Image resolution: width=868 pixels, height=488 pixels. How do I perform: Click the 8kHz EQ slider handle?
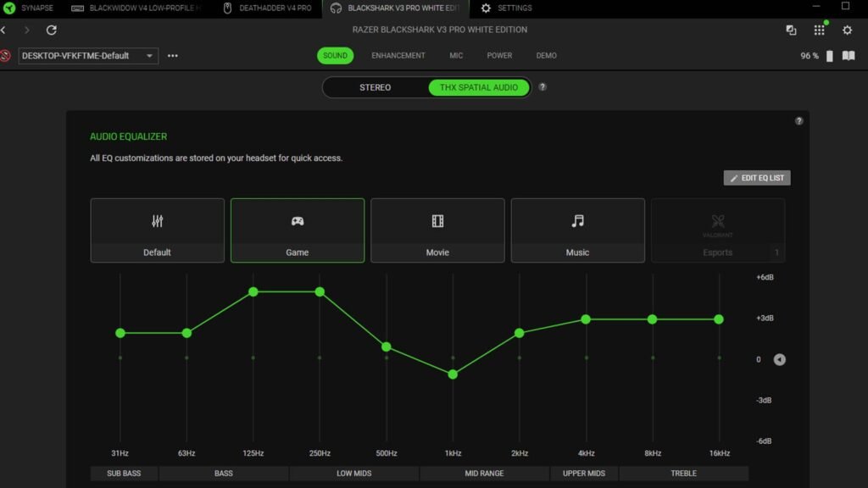coord(652,319)
